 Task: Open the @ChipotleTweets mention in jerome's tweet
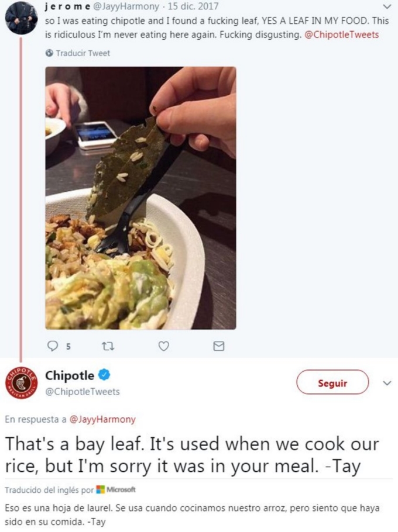[341, 34]
